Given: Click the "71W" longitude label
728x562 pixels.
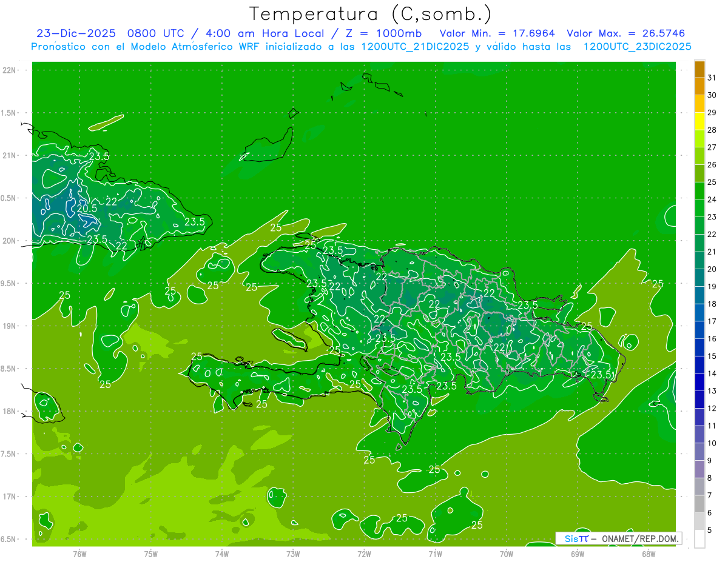Looking at the screenshot, I should [435, 554].
